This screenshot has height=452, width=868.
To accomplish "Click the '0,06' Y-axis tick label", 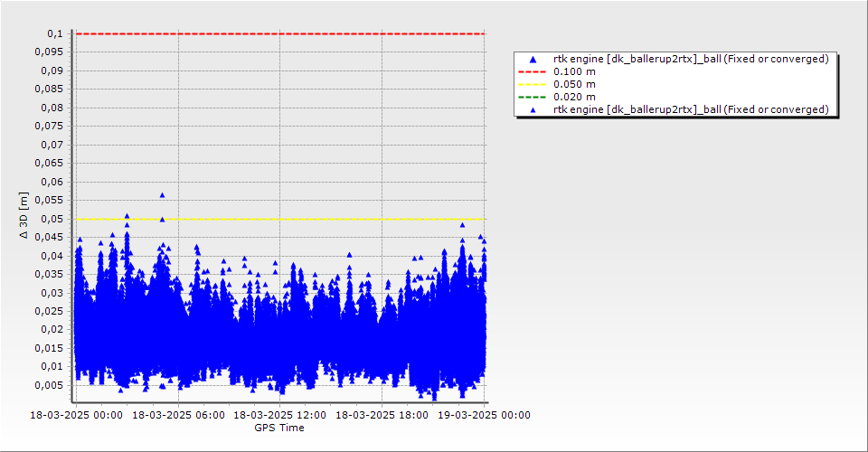I will (52, 182).
